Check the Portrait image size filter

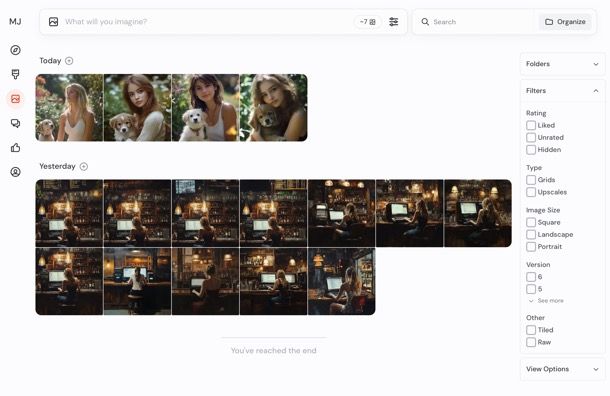tap(531, 246)
